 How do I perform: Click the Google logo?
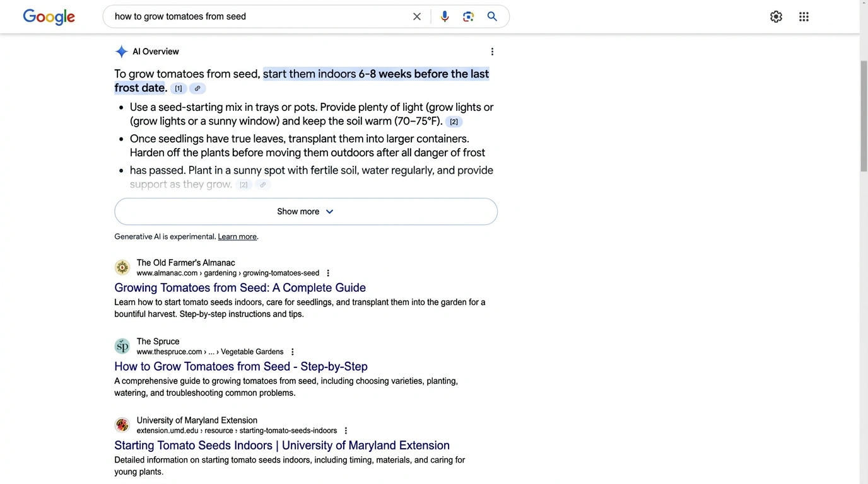point(49,17)
